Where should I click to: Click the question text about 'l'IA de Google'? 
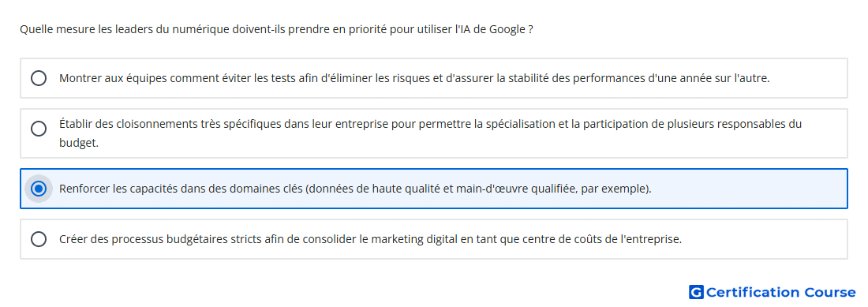coord(277,29)
